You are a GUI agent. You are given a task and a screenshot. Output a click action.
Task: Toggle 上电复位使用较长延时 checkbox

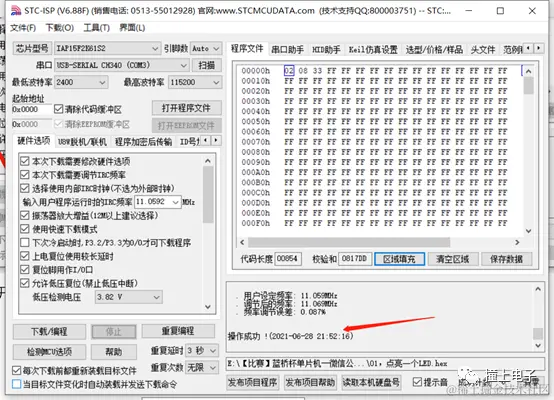click(24, 256)
